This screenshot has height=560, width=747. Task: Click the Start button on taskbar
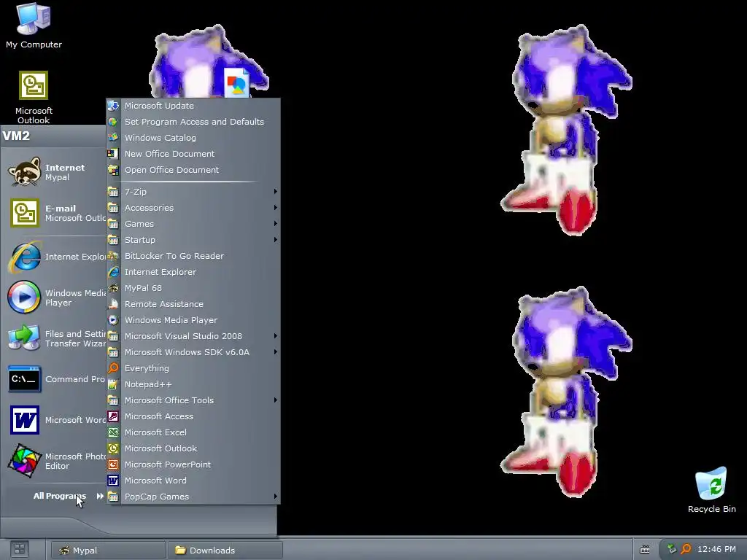click(x=20, y=549)
